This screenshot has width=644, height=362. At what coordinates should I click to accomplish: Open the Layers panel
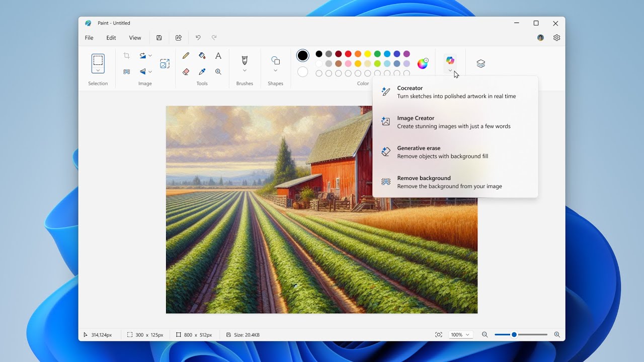480,63
